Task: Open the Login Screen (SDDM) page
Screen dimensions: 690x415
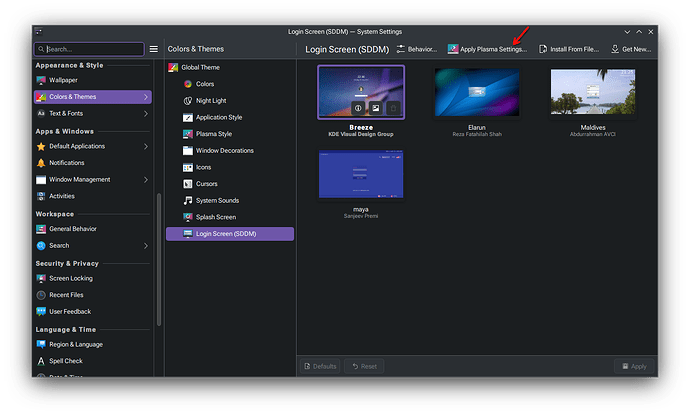Action: coord(230,234)
